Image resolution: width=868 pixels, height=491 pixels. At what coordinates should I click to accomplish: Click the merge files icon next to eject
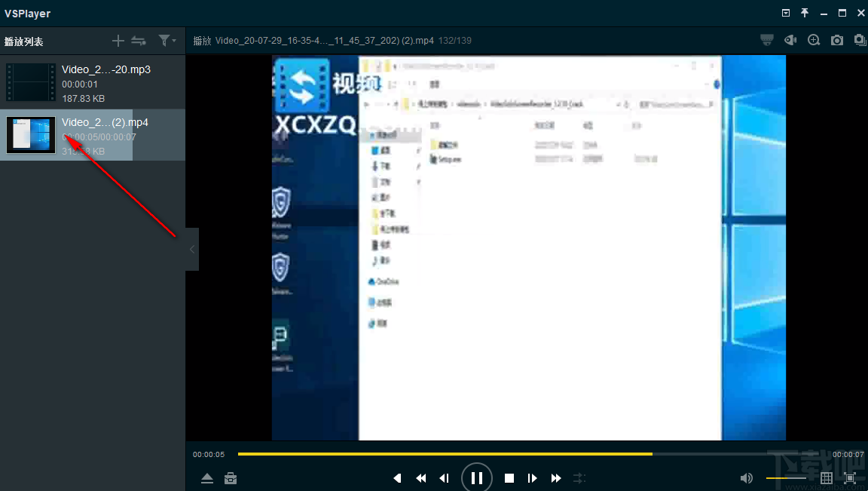pos(230,477)
